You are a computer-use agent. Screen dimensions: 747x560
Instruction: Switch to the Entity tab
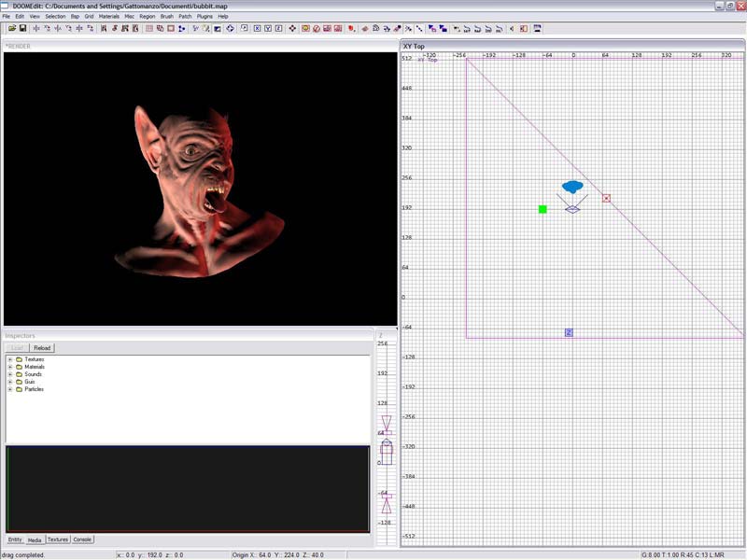pyautogui.click(x=15, y=539)
